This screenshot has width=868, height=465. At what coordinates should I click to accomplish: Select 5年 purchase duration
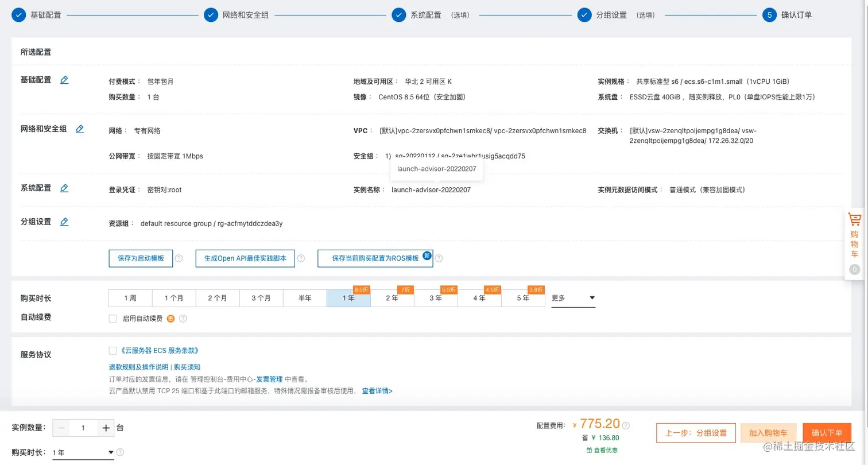(x=523, y=298)
